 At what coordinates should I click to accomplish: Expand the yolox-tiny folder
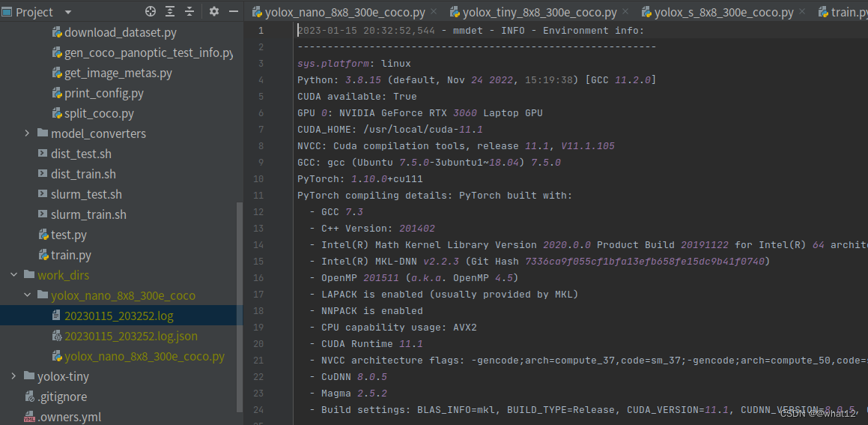(x=13, y=376)
